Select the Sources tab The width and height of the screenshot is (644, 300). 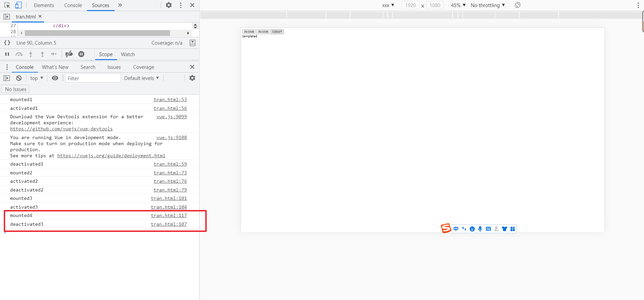101,5
